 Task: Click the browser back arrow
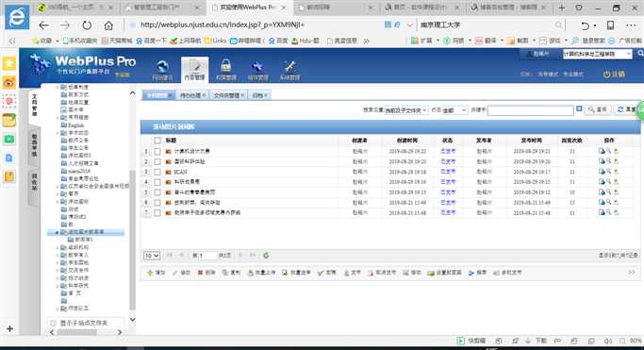(43, 25)
